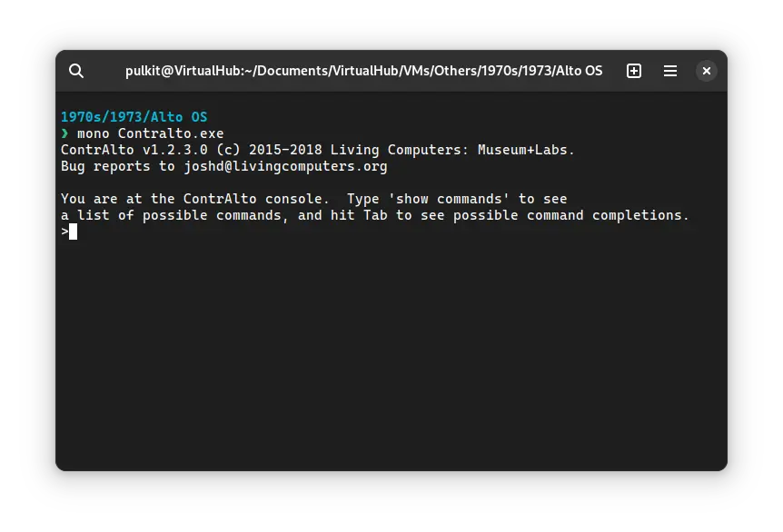This screenshot has width=783, height=532.
Task: Click the 'mono Contralto.exe' command text
Action: pos(150,133)
